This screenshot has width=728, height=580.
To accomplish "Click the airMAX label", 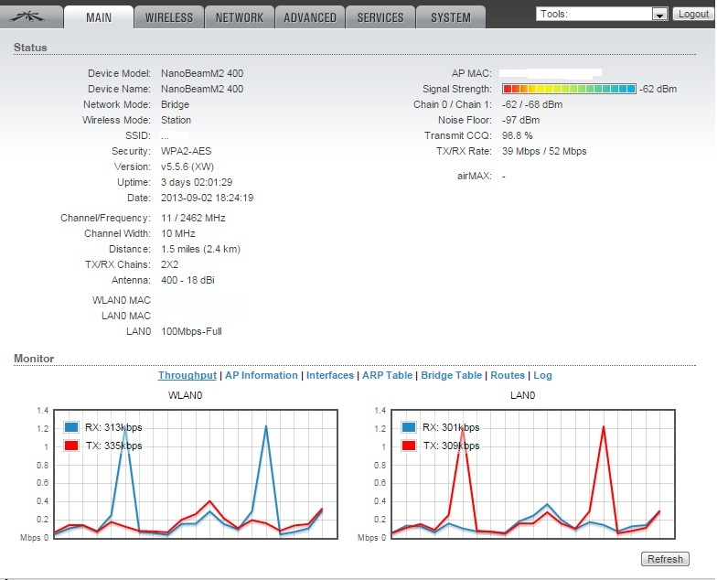I will (x=474, y=176).
